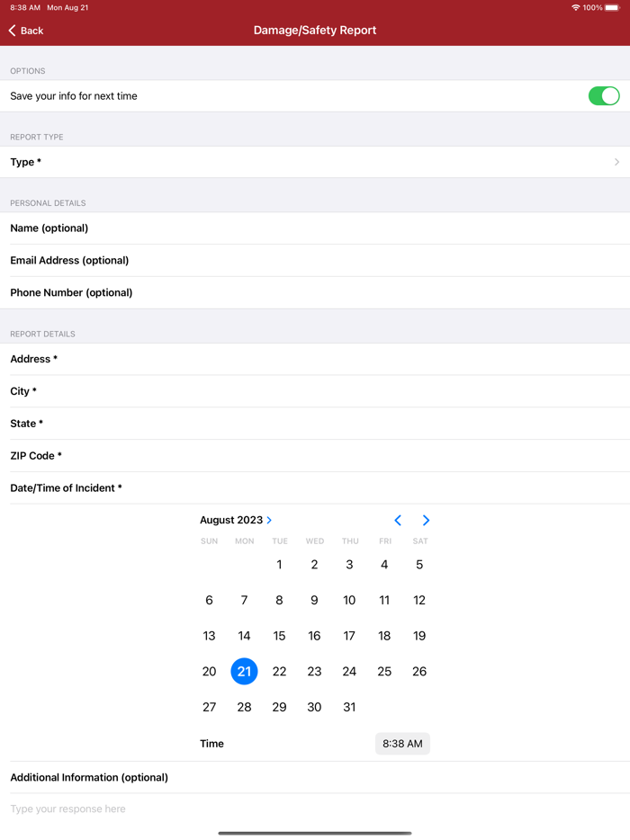Select the ZIP Code field

point(315,455)
